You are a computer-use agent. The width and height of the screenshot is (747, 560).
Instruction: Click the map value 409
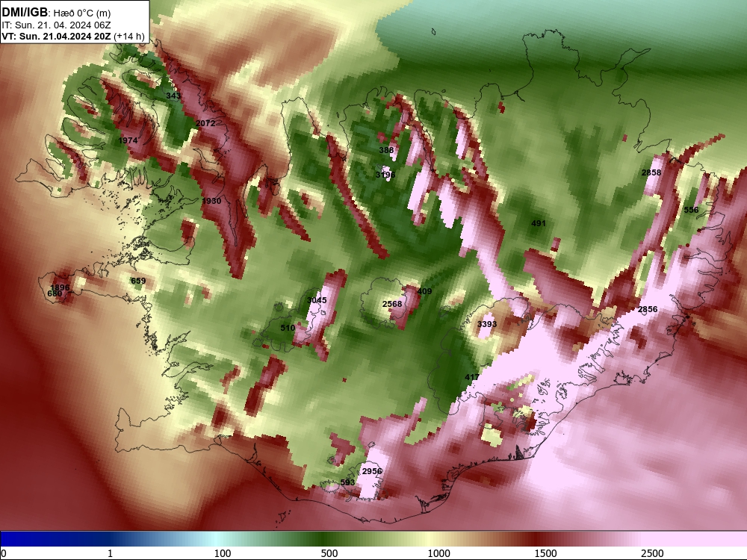(424, 291)
